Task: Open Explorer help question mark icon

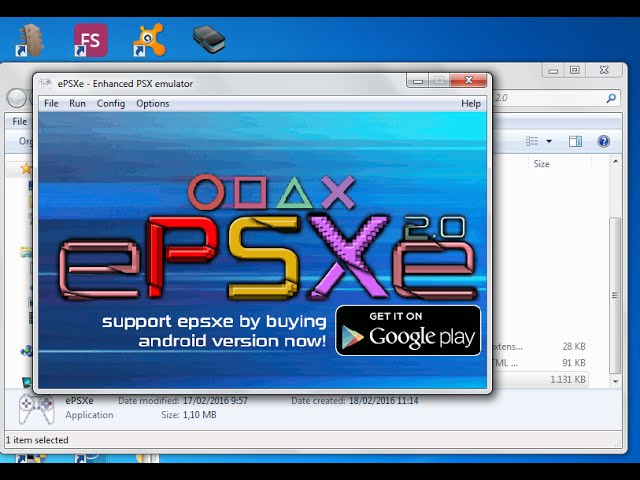Action: [603, 141]
